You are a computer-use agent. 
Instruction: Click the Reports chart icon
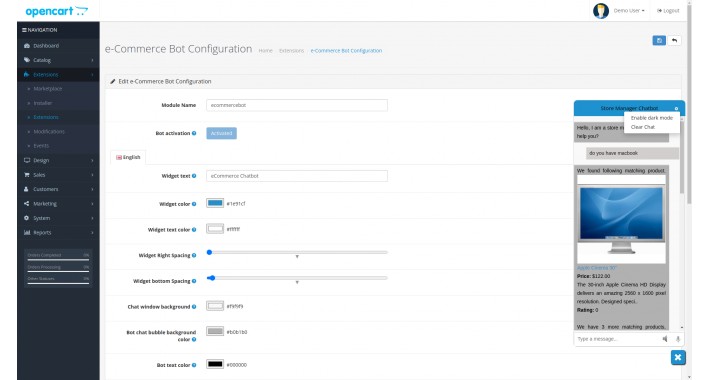[27, 232]
